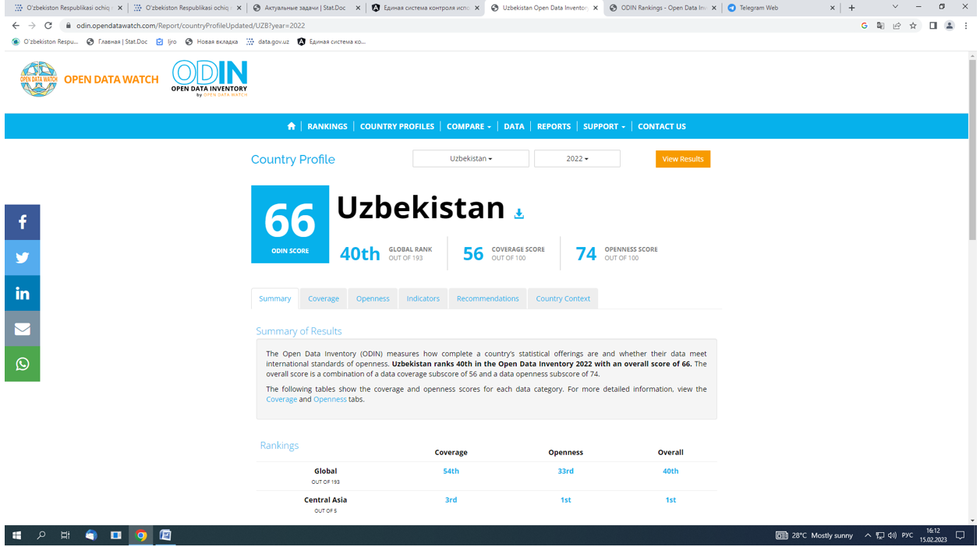Expand the COMPARE menu

(469, 126)
